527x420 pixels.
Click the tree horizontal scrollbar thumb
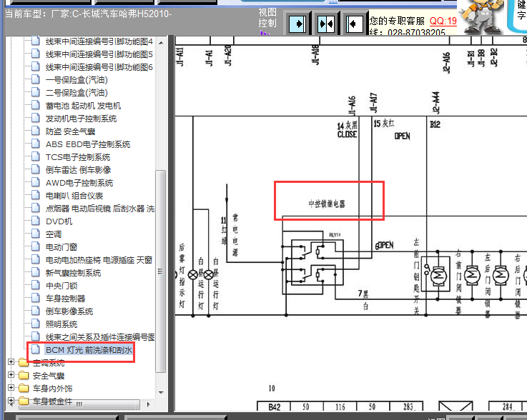pos(79,404)
